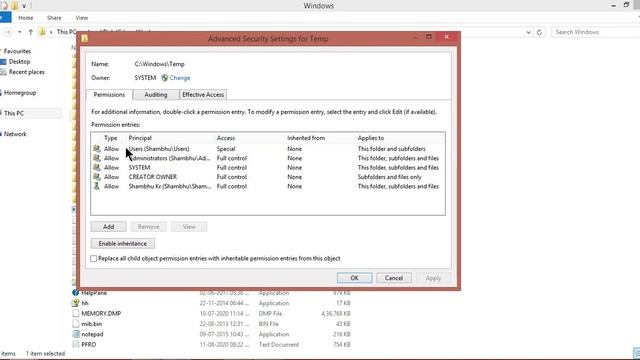The image size is (640, 360).
Task: Click the Recent places icon
Action: pos(3,72)
